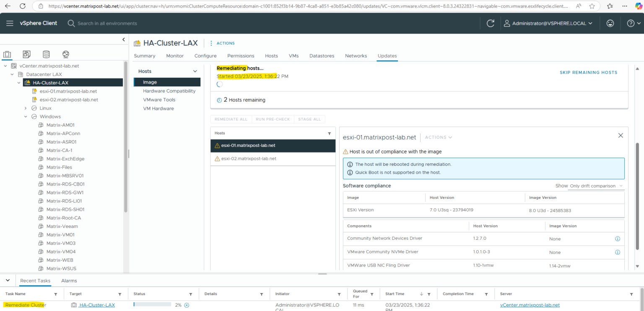Open the Networking inventory view
This screenshot has height=311, width=644.
65,54
